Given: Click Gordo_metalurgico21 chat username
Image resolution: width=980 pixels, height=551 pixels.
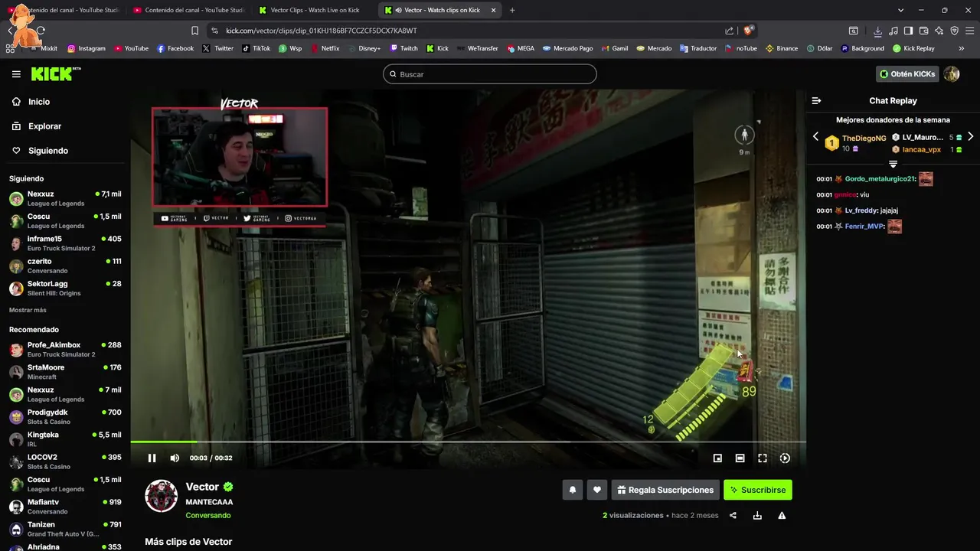Looking at the screenshot, I should pos(880,179).
